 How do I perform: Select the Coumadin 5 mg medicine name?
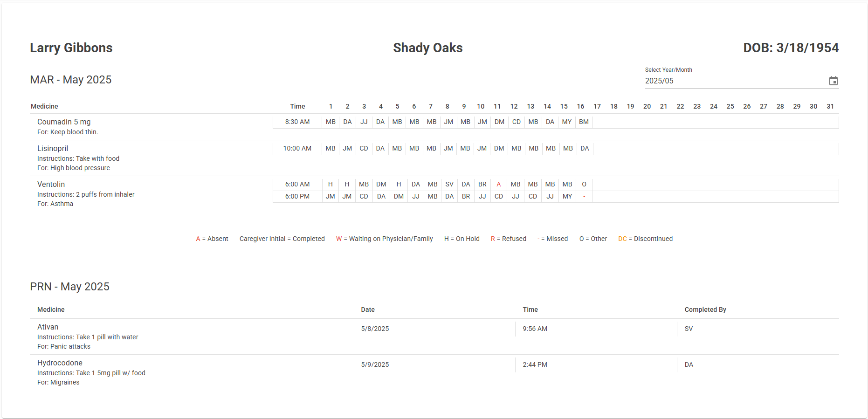coord(64,122)
